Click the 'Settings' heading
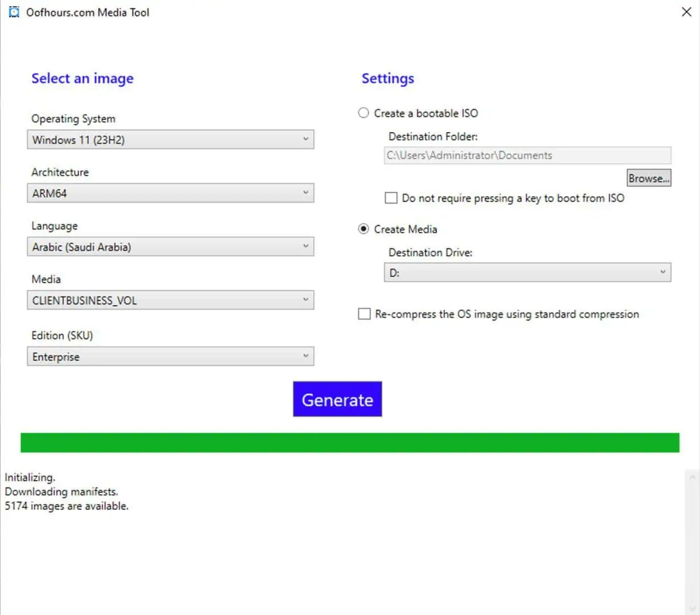Screen dimensions: 700x615 click(388, 79)
